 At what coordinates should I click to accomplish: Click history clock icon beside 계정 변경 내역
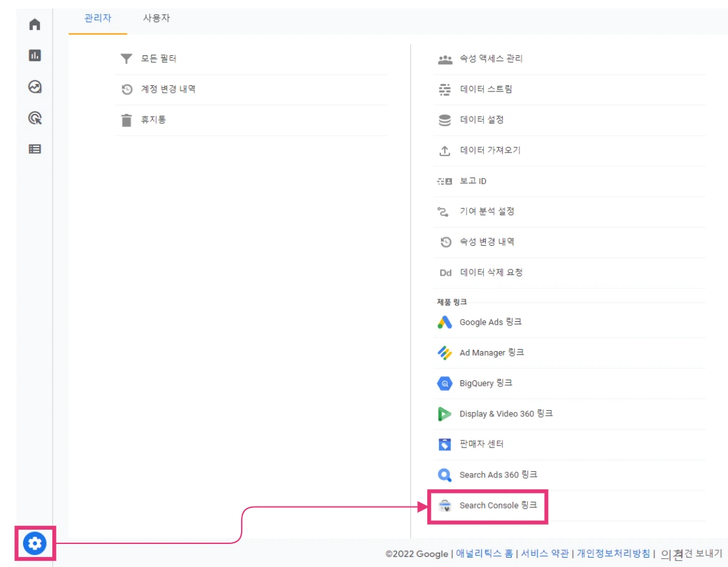pyautogui.click(x=127, y=89)
